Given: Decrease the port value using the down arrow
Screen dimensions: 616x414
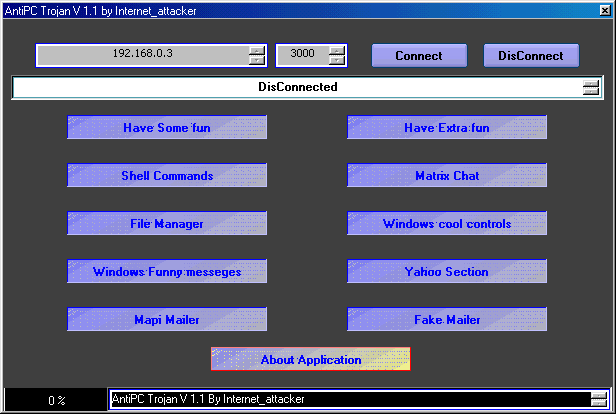Looking at the screenshot, I should [x=337, y=61].
